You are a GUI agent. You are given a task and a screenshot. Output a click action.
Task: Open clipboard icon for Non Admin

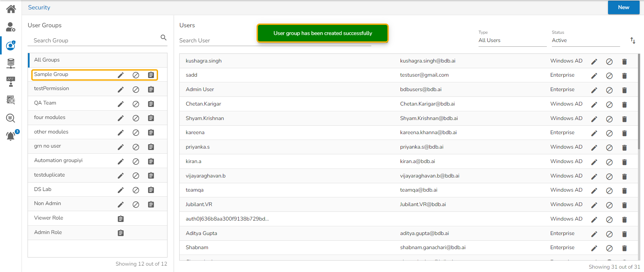151,204
